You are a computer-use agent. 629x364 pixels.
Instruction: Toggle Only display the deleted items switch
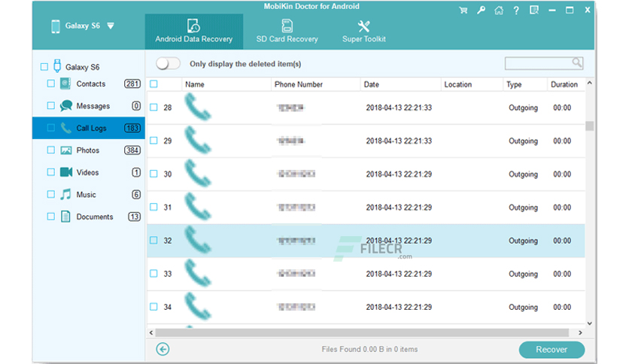coord(168,63)
